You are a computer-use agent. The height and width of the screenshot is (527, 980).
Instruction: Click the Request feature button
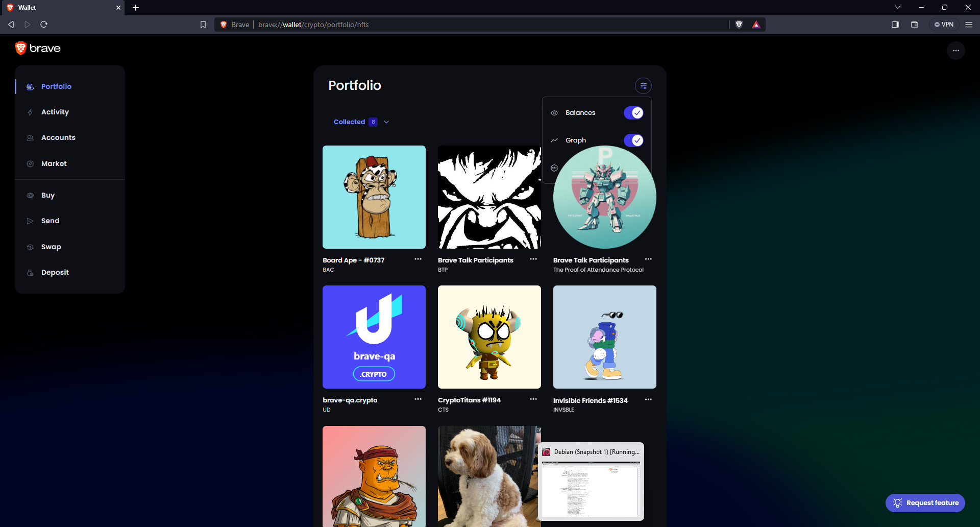[924, 502]
